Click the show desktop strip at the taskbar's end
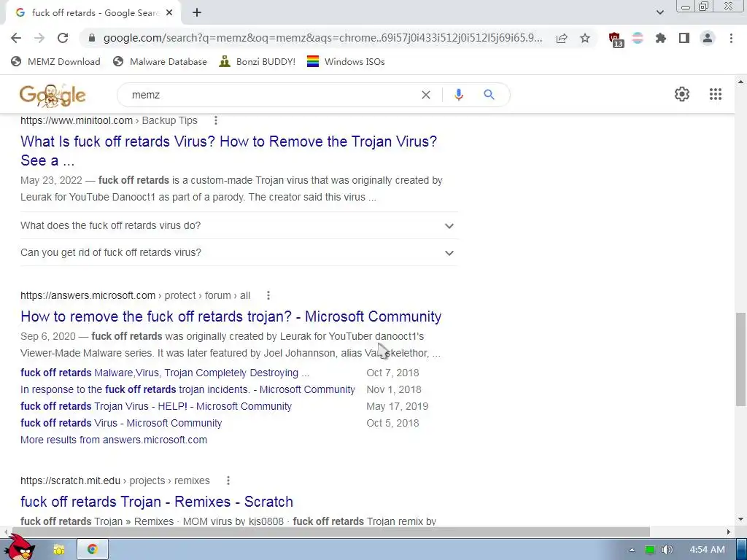 [742, 550]
